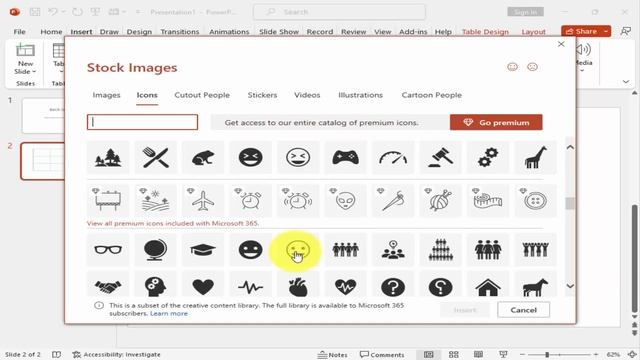Switch to Slide Sorter view
Image resolution: width=640 pixels, height=360 pixels.
(453, 355)
